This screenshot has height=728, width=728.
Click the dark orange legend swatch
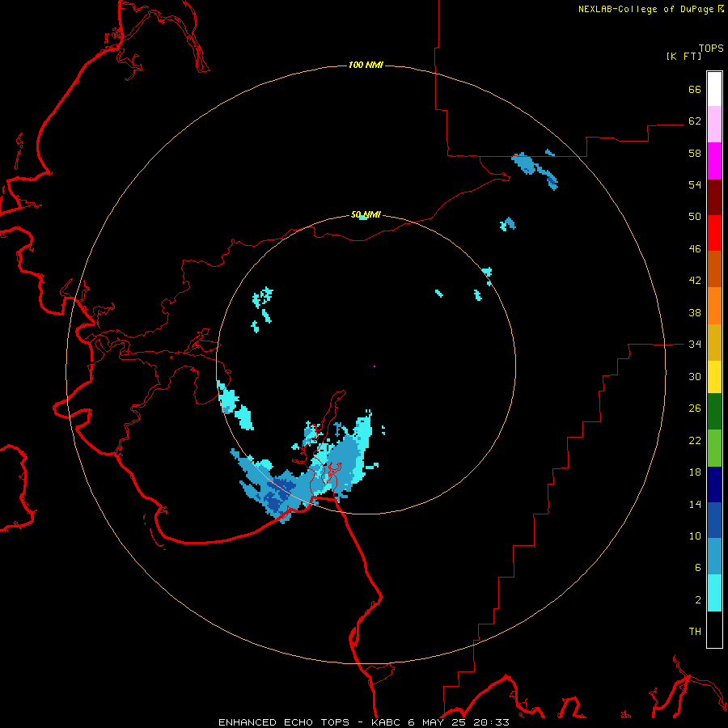pos(714,269)
